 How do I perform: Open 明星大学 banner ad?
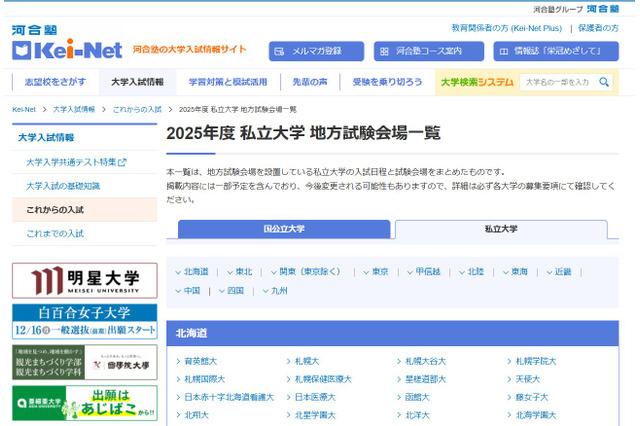(84, 281)
